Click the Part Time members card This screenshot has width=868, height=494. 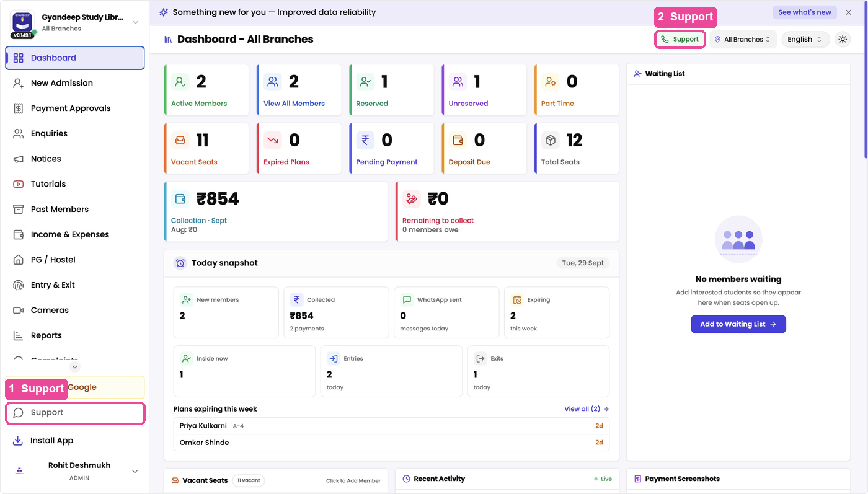(x=576, y=90)
